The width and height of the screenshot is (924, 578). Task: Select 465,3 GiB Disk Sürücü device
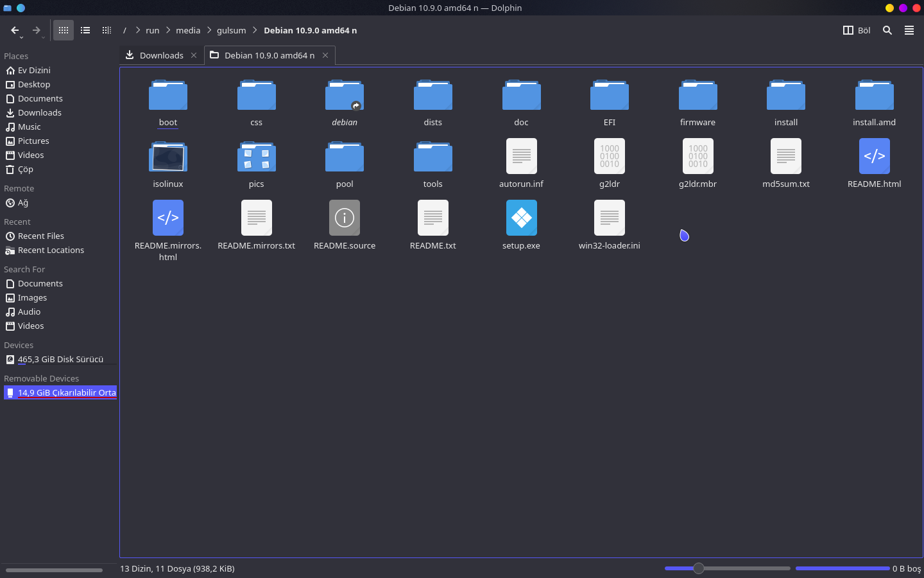59,360
